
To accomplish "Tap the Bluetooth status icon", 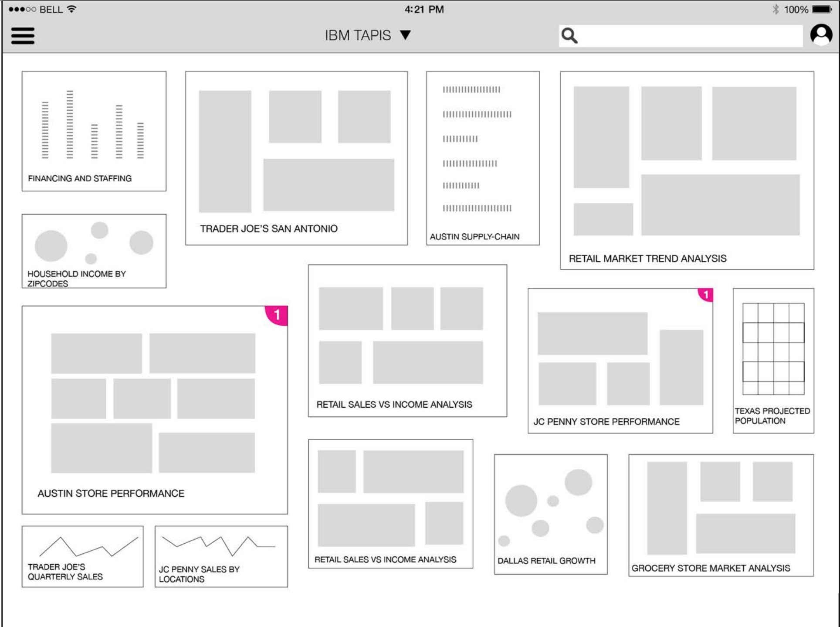I will 776,9.
